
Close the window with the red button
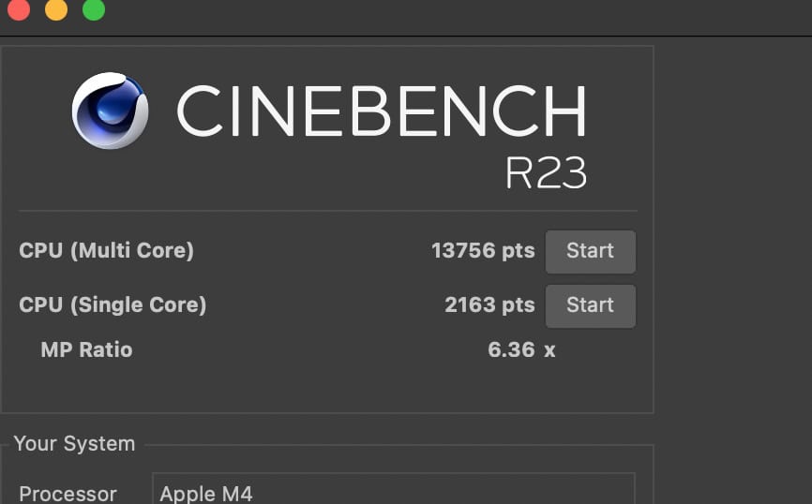tap(18, 10)
